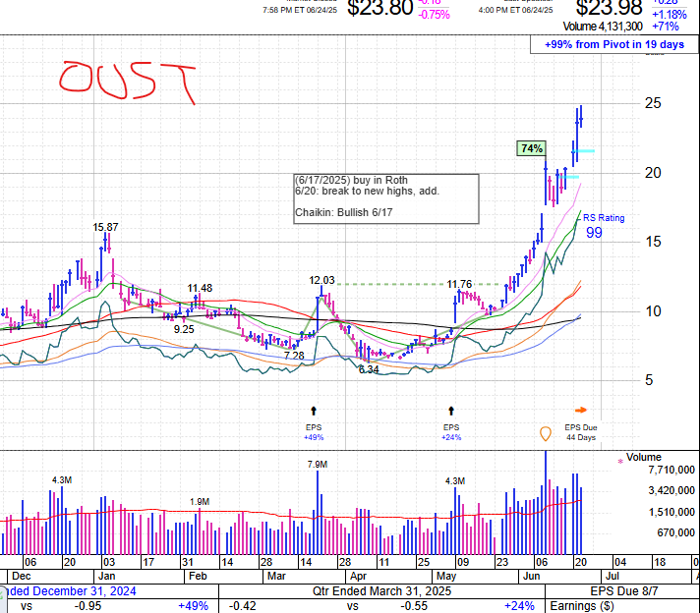Click the Mar month label on time axis

point(276,576)
